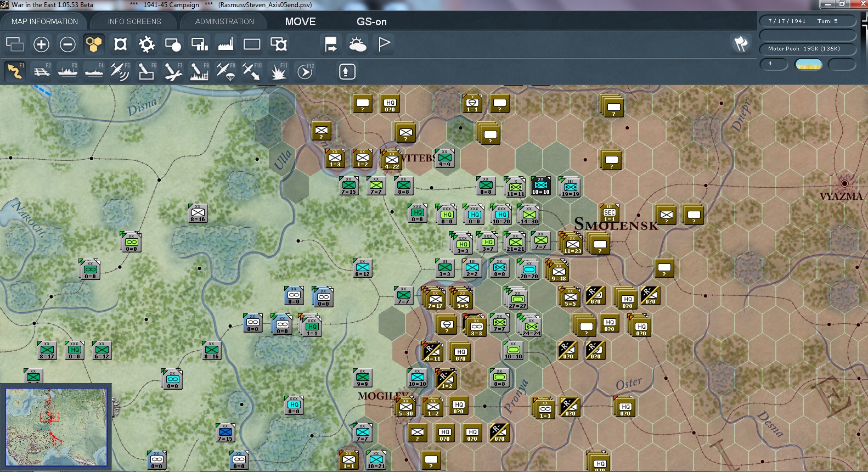Select the 8=17 unit counter
868x472 pixels.
tap(47, 350)
